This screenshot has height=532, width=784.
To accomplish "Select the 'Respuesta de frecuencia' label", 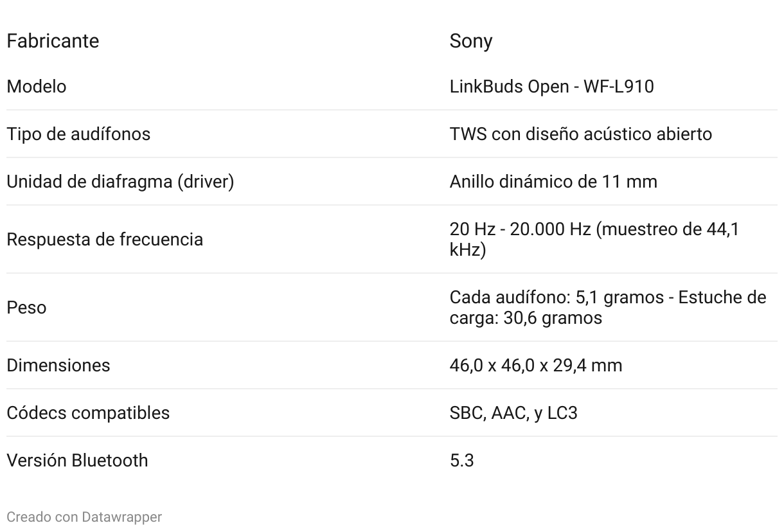I will coord(105,240).
